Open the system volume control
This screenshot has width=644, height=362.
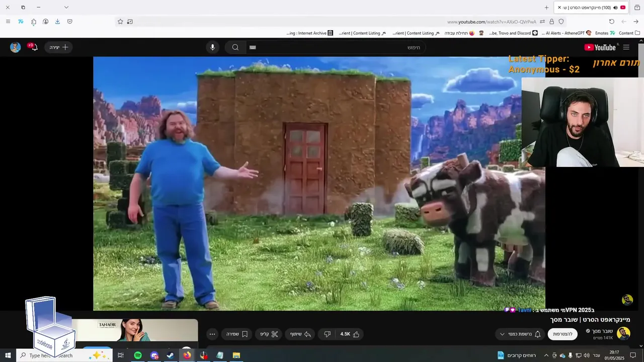click(x=587, y=355)
